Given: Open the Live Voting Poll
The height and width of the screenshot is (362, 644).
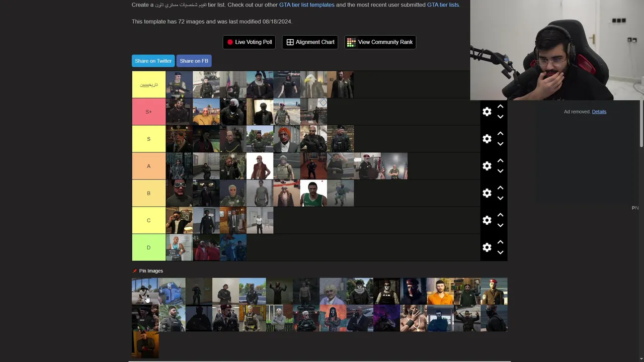Looking at the screenshot, I should pyautogui.click(x=250, y=42).
